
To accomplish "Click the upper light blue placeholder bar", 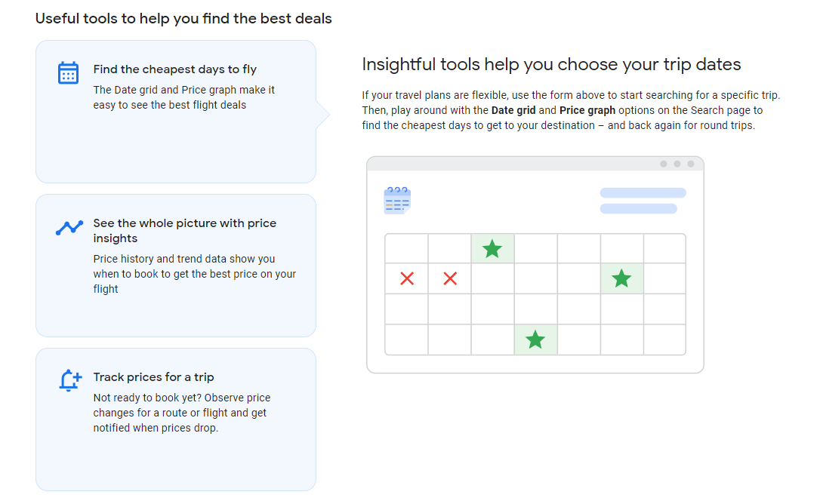I will click(x=643, y=193).
